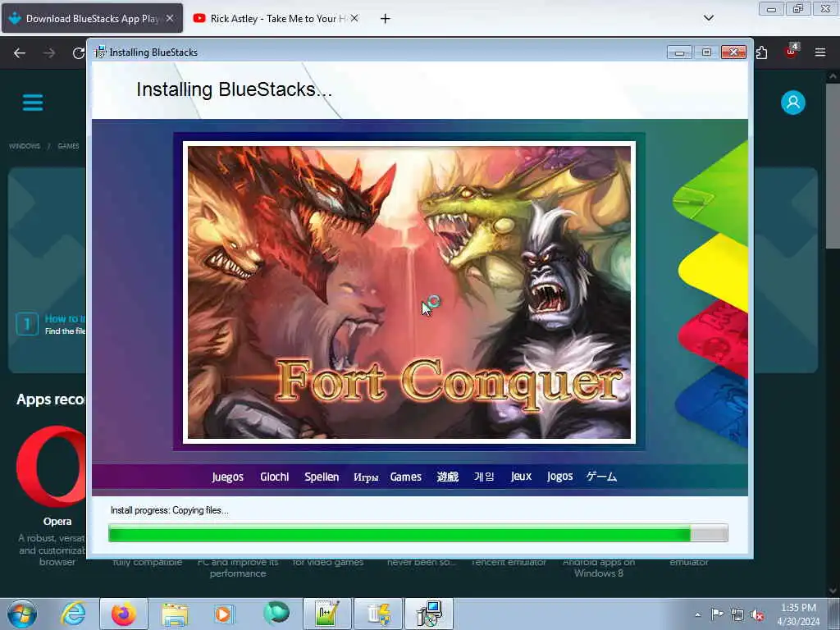Open the list all tabs dropdown

(708, 18)
